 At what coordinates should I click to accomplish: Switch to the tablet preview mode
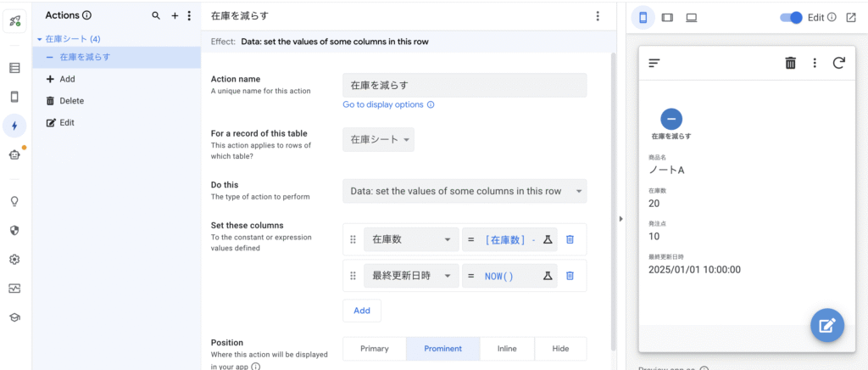pyautogui.click(x=667, y=17)
